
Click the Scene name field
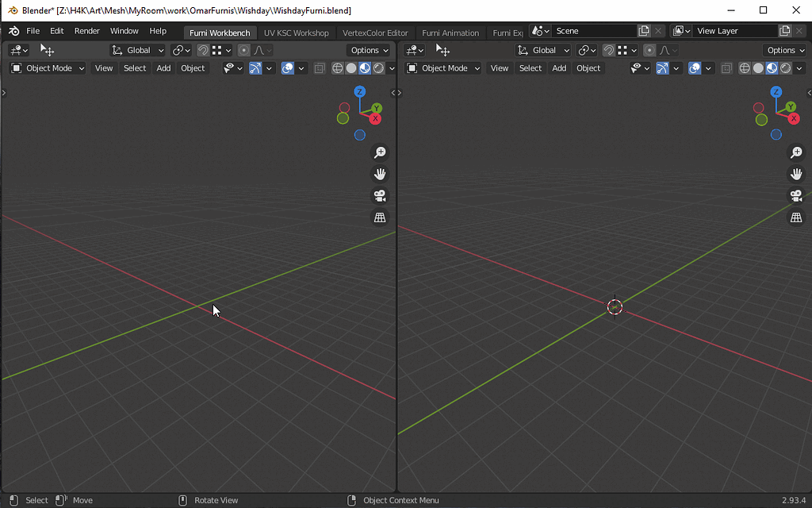tap(594, 31)
